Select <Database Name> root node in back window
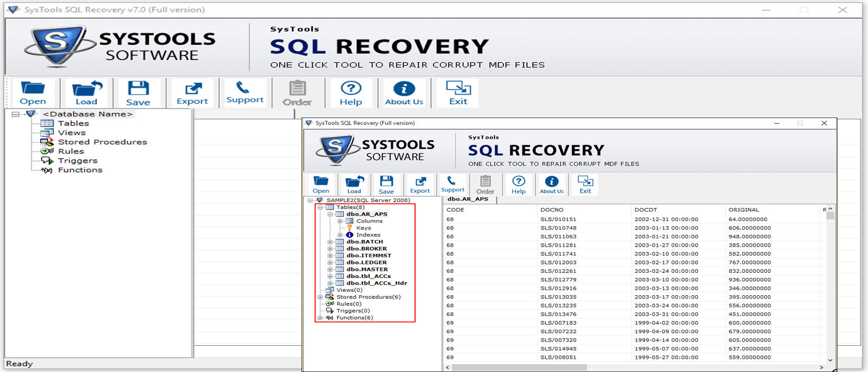868x372 pixels. pyautogui.click(x=87, y=114)
